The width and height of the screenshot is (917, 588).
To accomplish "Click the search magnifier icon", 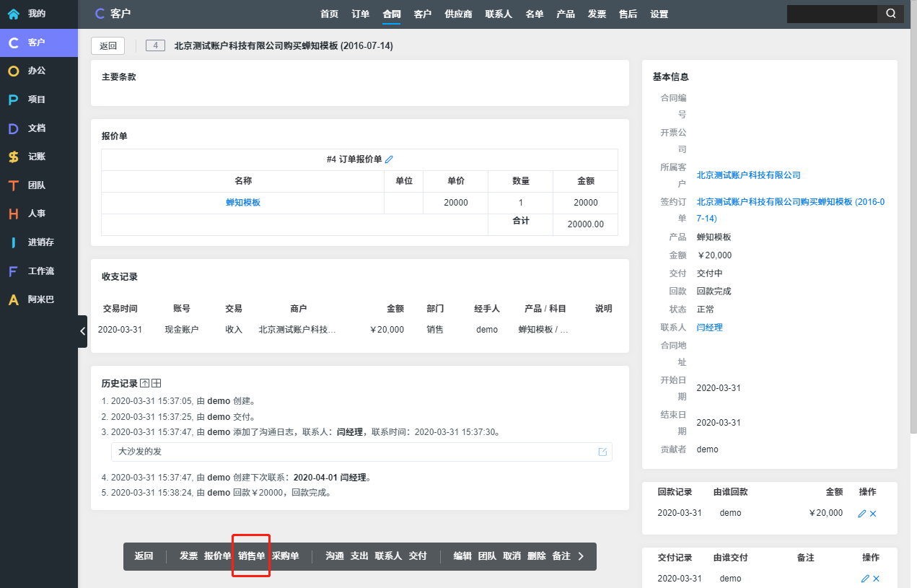I will tap(890, 14).
